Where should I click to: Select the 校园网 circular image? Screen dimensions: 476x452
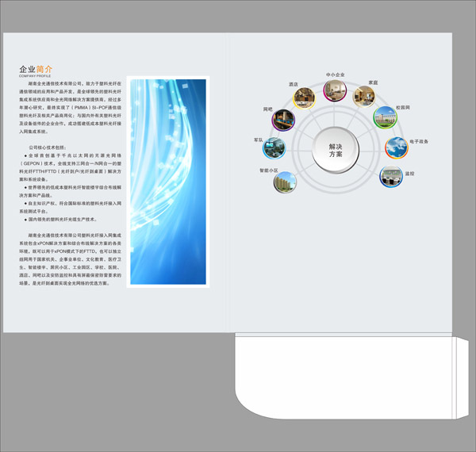[x=386, y=117]
